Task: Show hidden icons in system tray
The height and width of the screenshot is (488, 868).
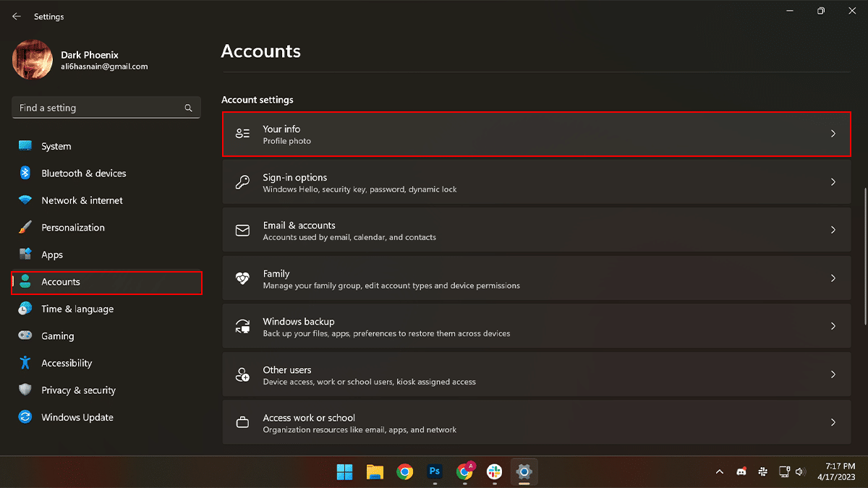Action: 719,471
